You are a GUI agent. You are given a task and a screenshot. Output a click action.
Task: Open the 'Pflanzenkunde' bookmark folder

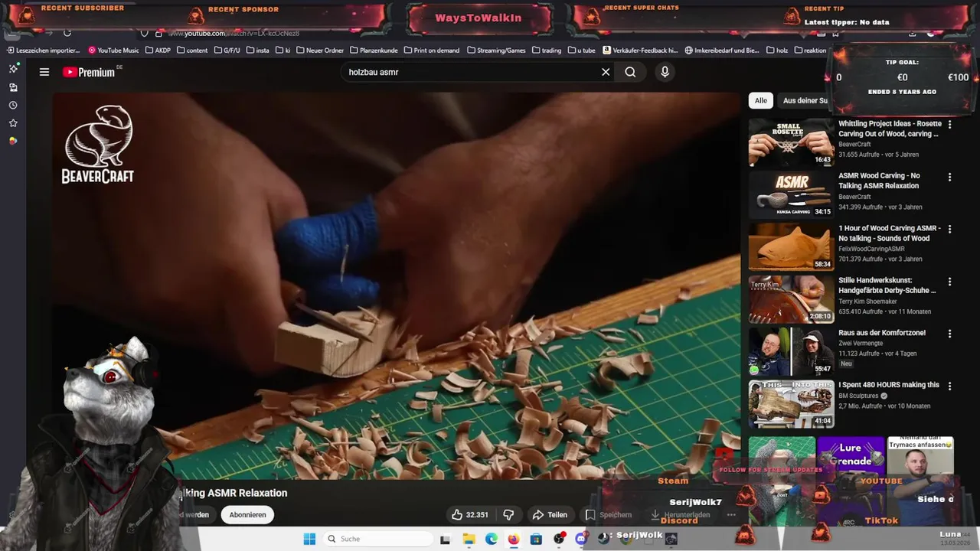(x=374, y=51)
